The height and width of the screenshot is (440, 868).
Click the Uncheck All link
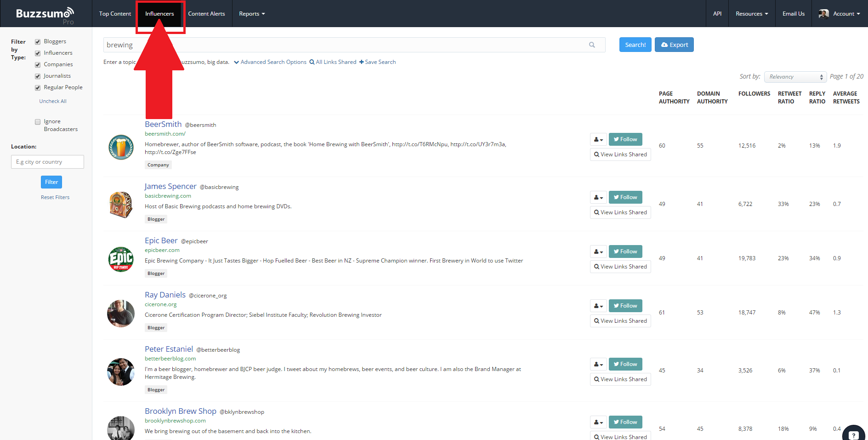click(53, 101)
